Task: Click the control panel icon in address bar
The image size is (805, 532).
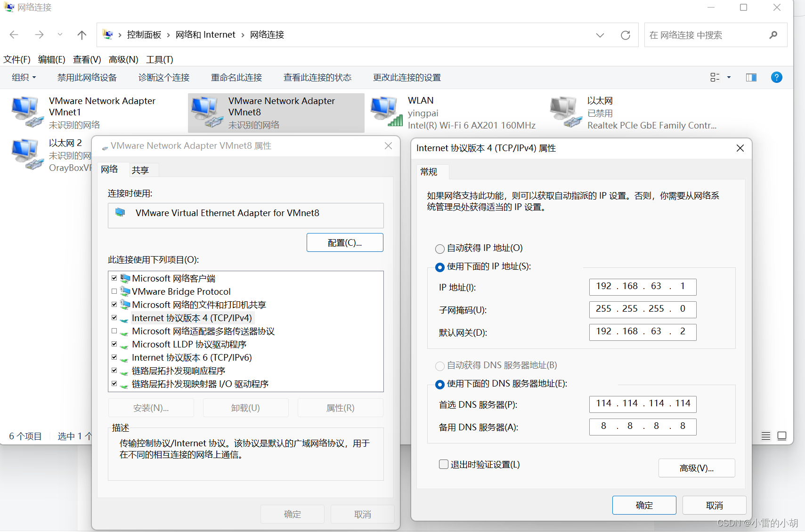Action: [108, 34]
